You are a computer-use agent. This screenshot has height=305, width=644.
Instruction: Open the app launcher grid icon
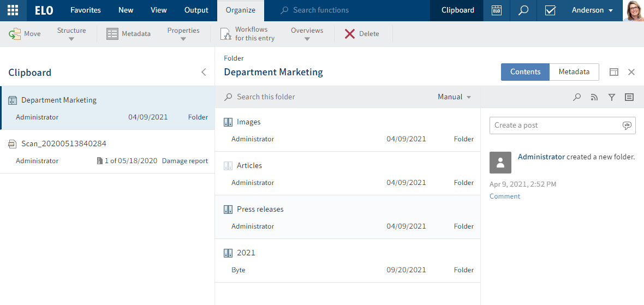click(13, 10)
